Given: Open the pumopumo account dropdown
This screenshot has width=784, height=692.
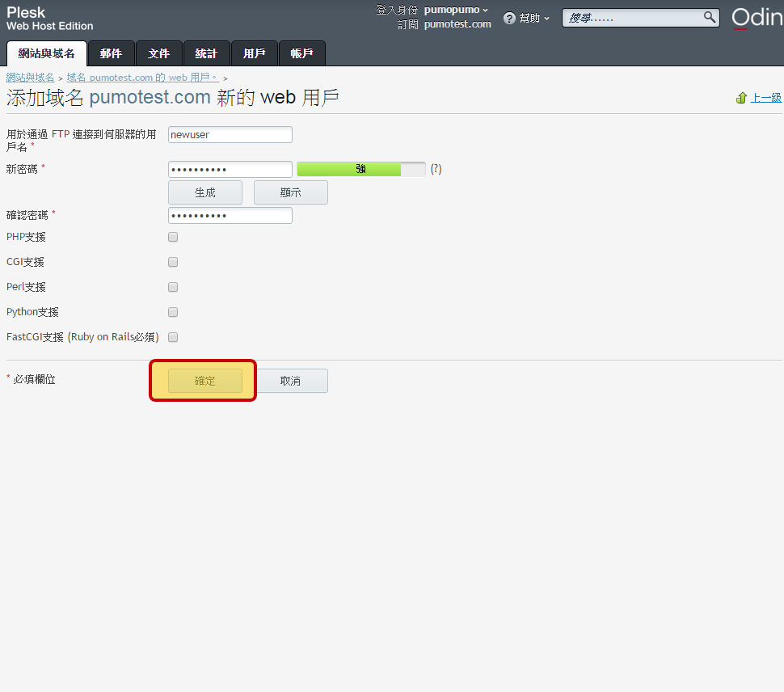Looking at the screenshot, I should click(x=456, y=10).
